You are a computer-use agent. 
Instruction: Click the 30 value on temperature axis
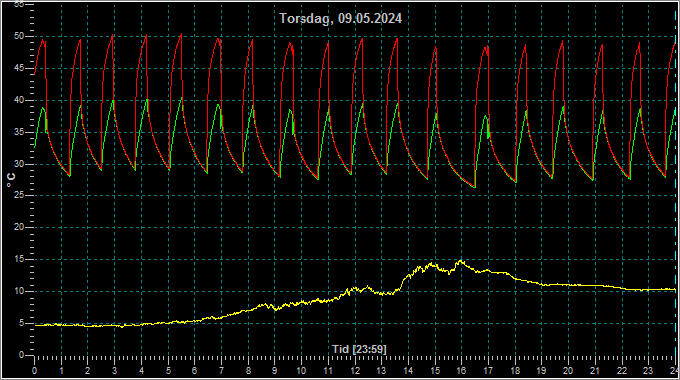pos(19,164)
